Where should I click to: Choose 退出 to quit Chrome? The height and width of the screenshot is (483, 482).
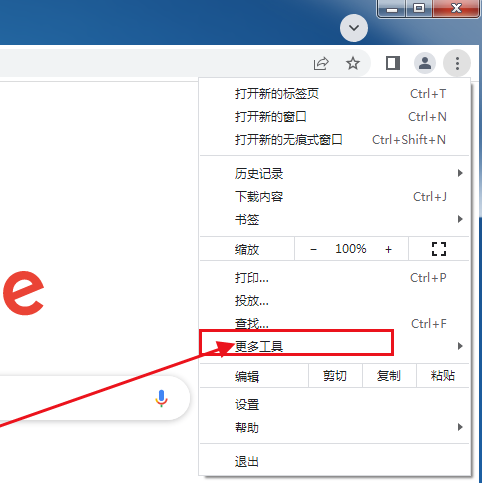coord(334,462)
